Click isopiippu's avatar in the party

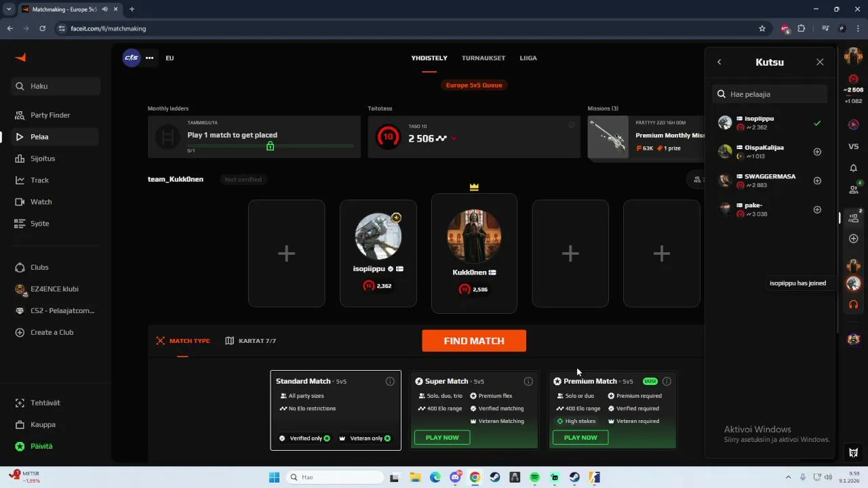click(x=378, y=237)
